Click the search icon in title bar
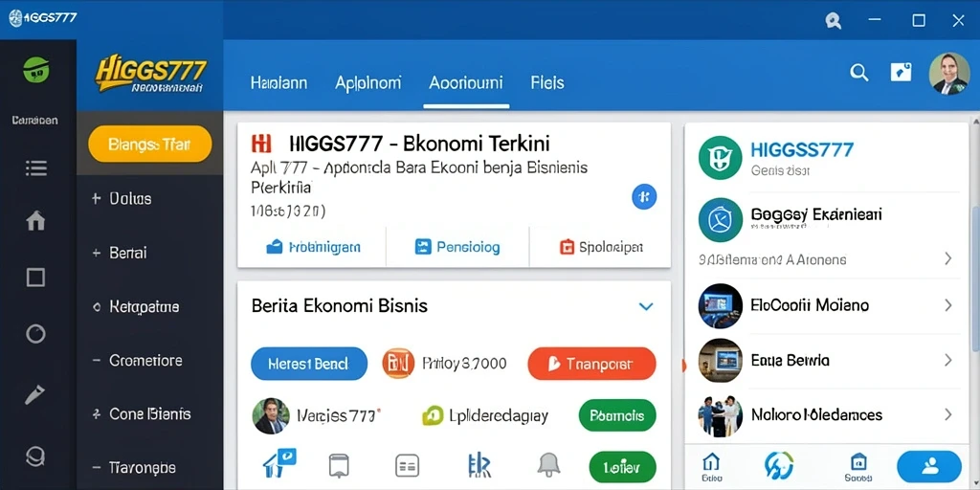980x490 pixels. pyautogui.click(x=834, y=21)
